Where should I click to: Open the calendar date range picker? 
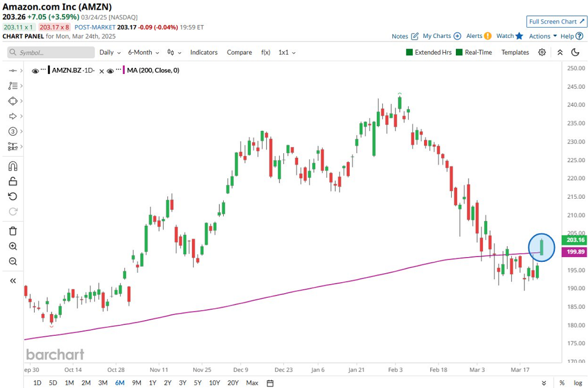(x=270, y=383)
